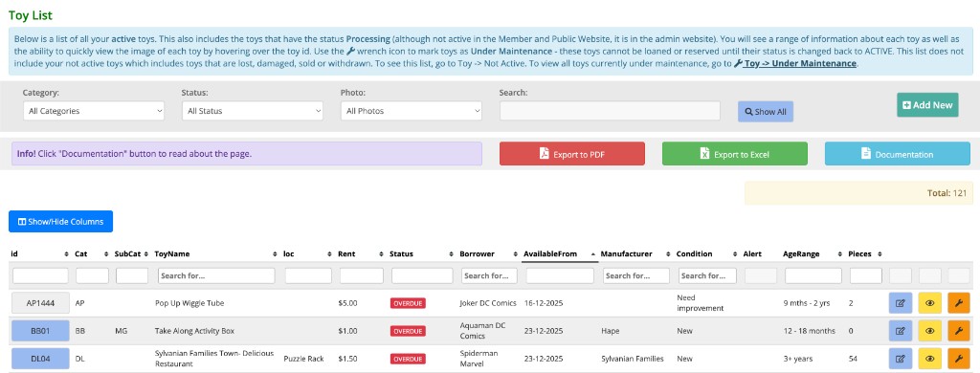
Task: Click the SubCat column filter box
Action: 132,275
